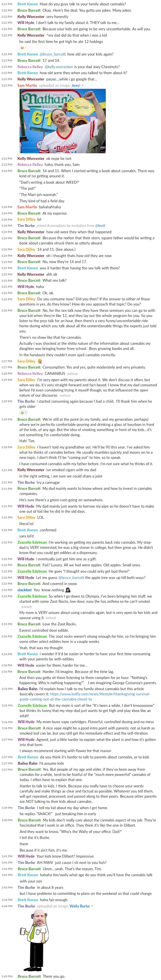Click the laughing emoji reaction under the 12 hotdogs message
The image size is (161, 980).
23,48
